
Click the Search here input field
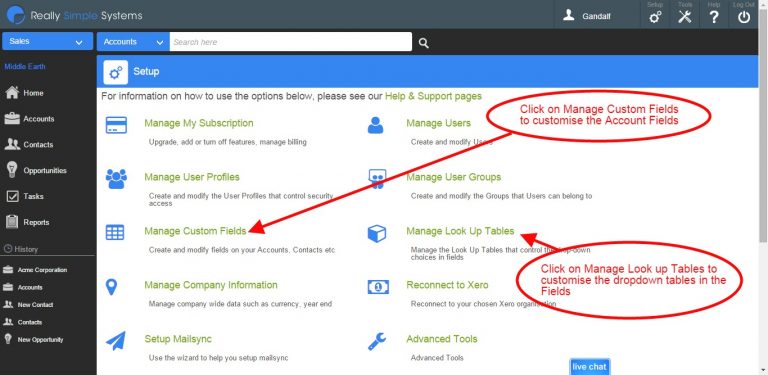tap(290, 42)
